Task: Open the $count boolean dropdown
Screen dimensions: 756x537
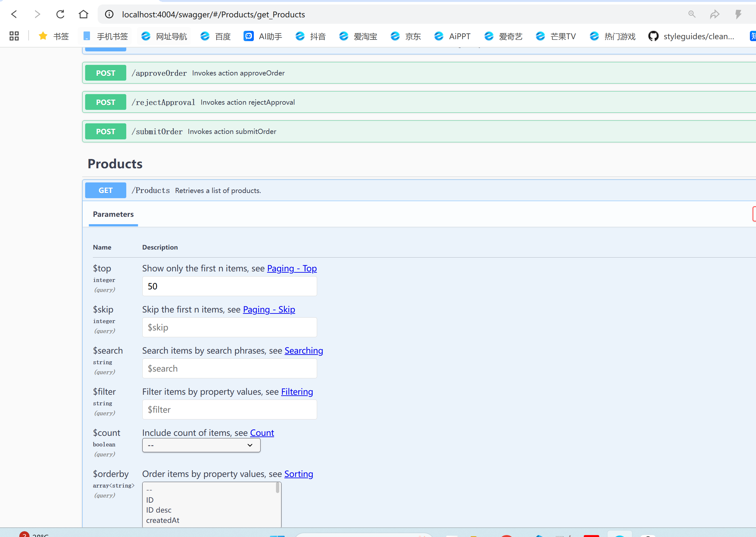Action: click(x=201, y=445)
